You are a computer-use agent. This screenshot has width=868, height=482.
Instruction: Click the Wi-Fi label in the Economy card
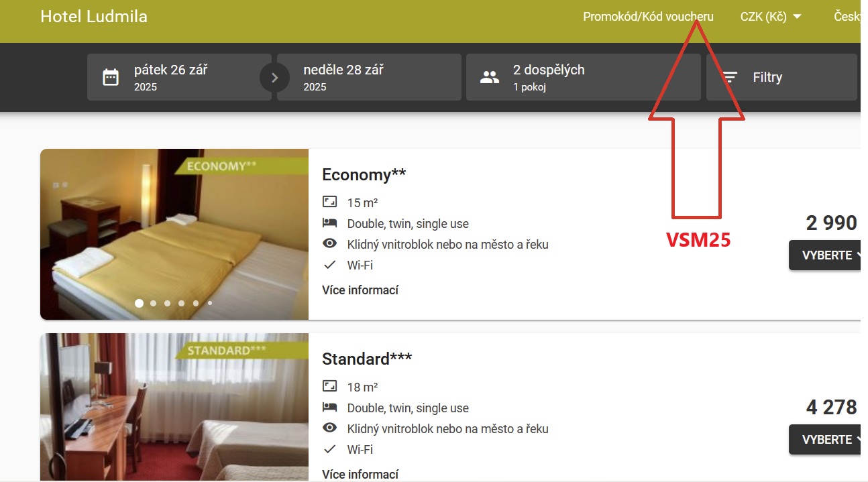(x=360, y=265)
